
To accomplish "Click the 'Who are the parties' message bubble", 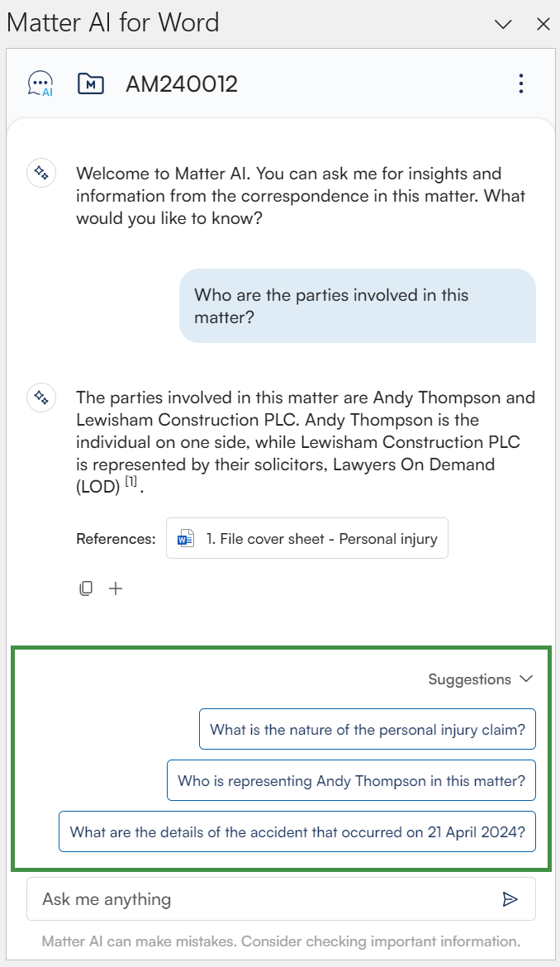I will [358, 306].
